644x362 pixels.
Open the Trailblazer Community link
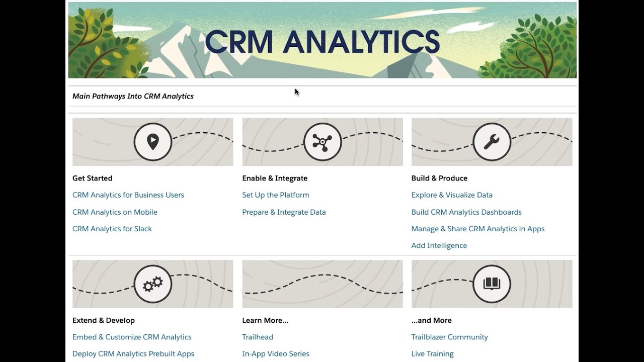(450, 337)
